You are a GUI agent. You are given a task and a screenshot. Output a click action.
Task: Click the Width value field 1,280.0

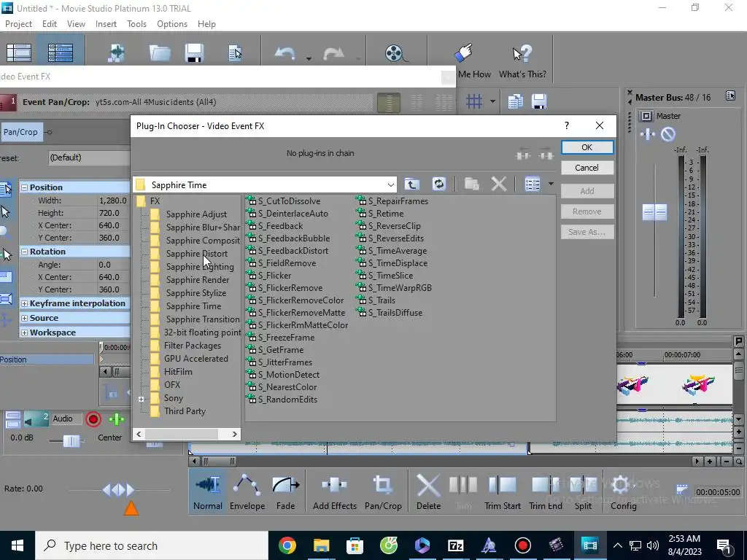(113, 201)
